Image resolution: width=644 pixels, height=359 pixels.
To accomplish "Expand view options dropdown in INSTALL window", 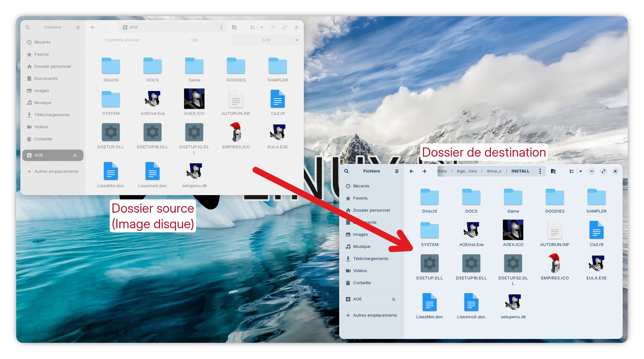I will pyautogui.click(x=581, y=171).
